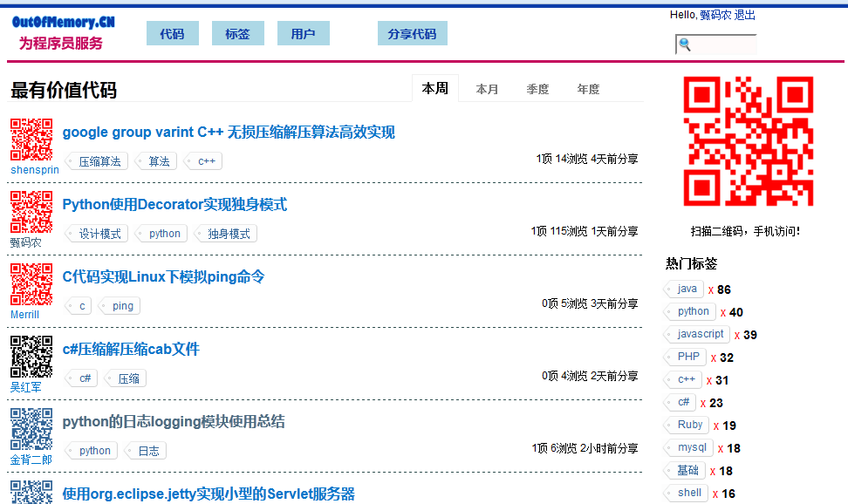Screen dimensions: 848x504
Task: Click the shell hot tag
Action: 686,494
